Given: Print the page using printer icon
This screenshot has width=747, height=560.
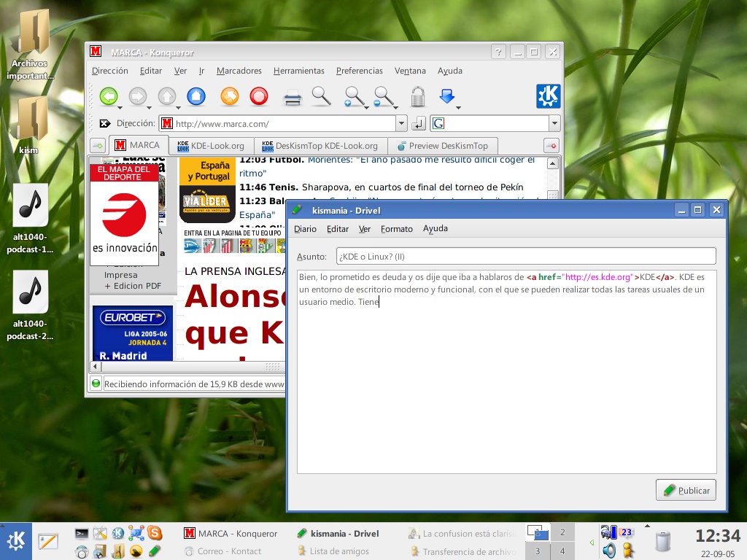Looking at the screenshot, I should (292, 97).
